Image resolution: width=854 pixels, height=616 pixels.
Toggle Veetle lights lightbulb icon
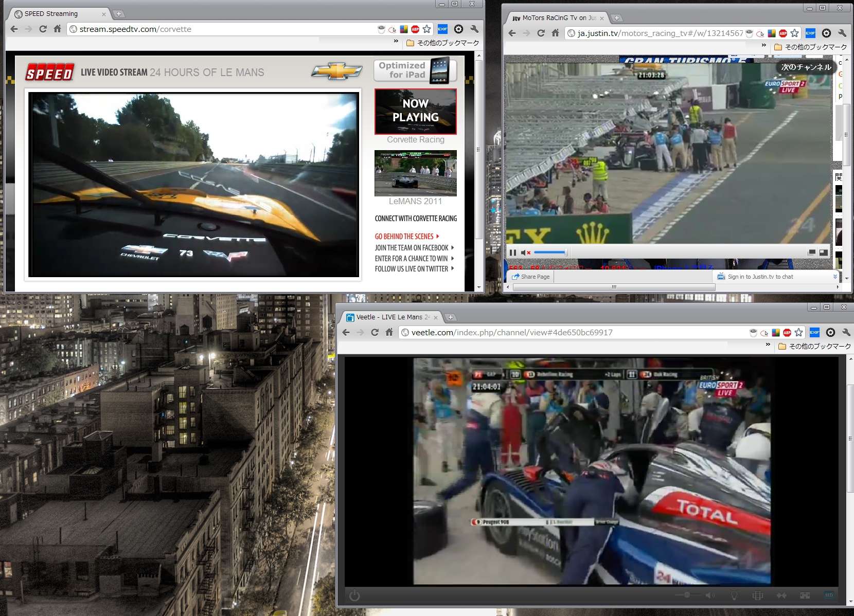coord(734,595)
